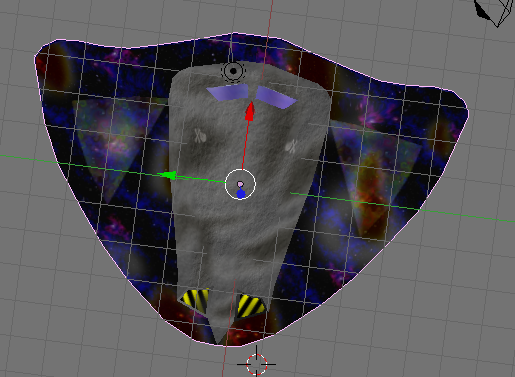Click the left purple windshield panel
The height and width of the screenshot is (377, 515).
click(x=229, y=92)
